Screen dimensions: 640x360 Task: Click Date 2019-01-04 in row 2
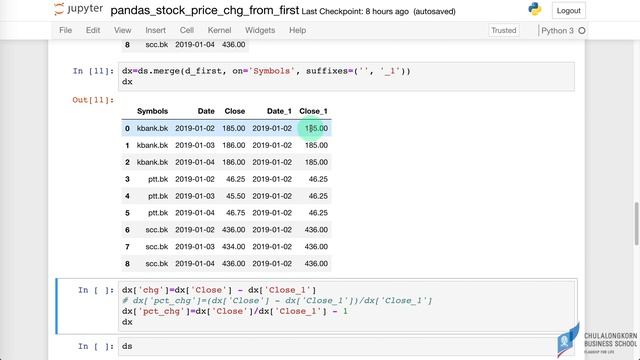(195, 162)
